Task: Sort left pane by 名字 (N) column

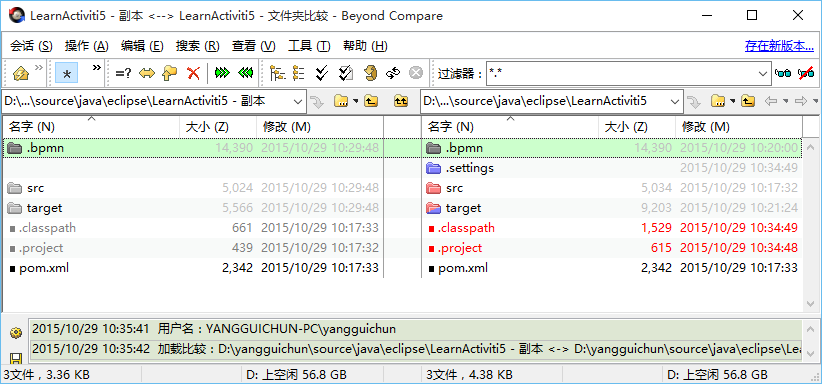Action: tap(92, 127)
